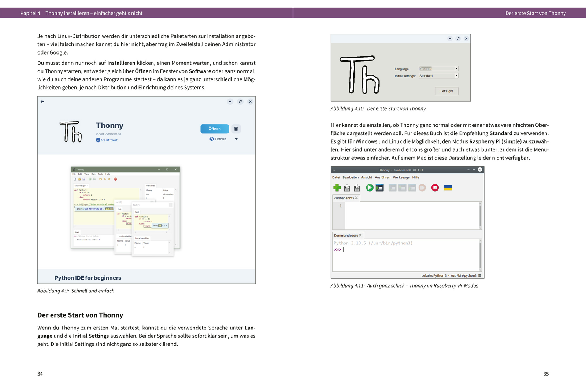586x392 pixels.
Task: Open the Initial settings dropdown showing Standard
Action: (x=438, y=76)
